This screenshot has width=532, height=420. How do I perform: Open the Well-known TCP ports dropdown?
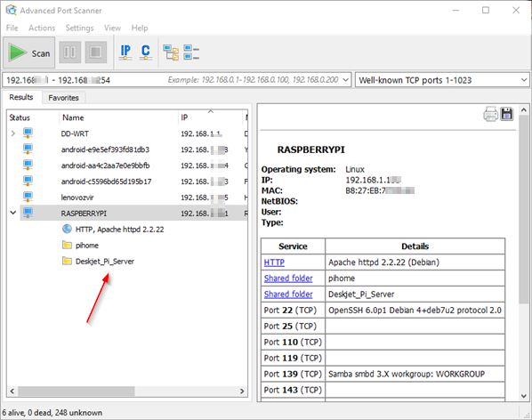pyautogui.click(x=524, y=80)
